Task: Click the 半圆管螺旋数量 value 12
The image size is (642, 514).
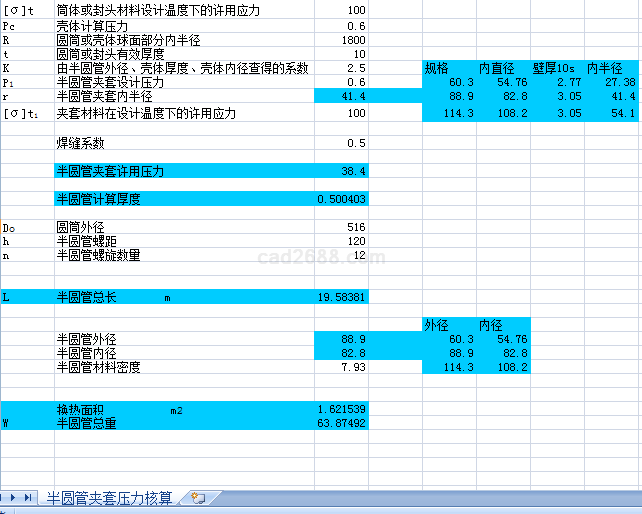Action: pos(341,255)
